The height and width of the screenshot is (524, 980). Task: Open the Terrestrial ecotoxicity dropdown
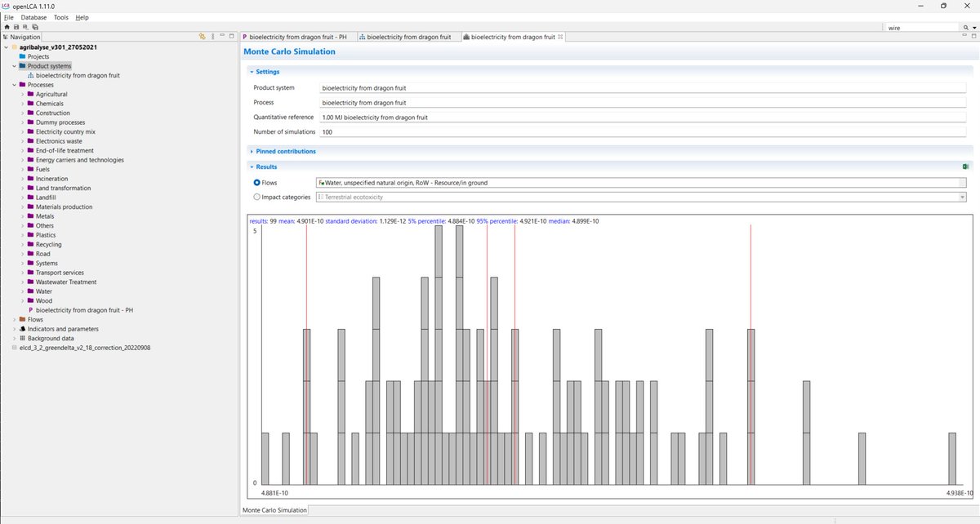[x=963, y=197]
